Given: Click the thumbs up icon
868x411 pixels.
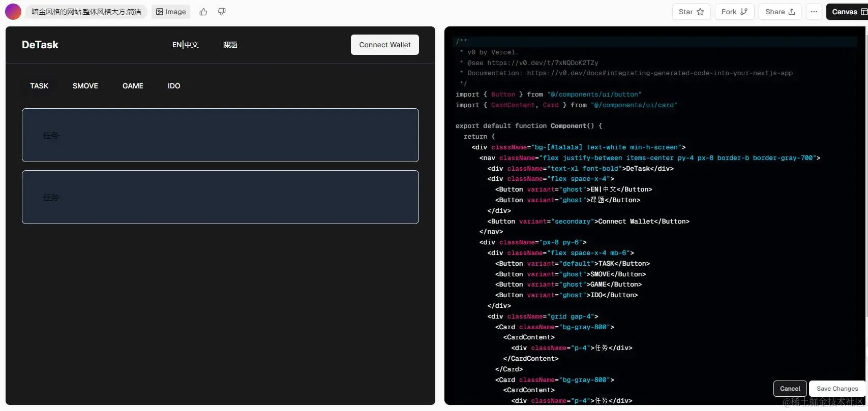Looking at the screenshot, I should click(x=203, y=12).
